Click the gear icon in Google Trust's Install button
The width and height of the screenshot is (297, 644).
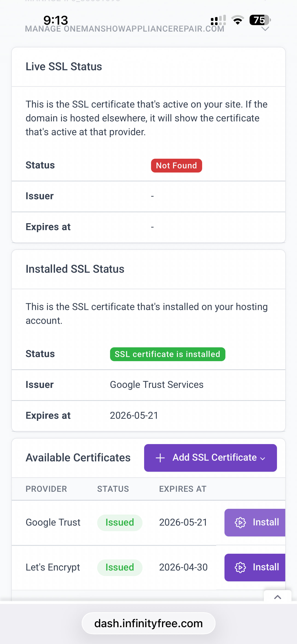(240, 522)
